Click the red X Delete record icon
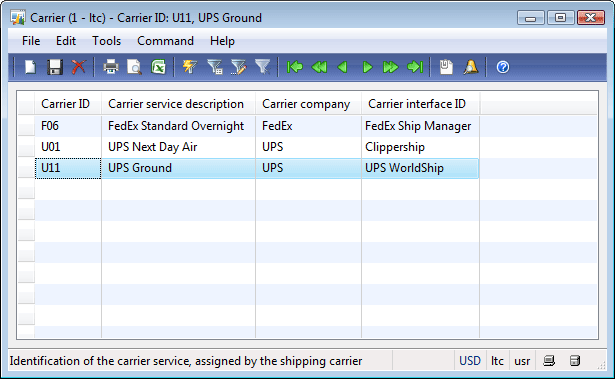Image resolution: width=615 pixels, height=379 pixels. pos(78,67)
